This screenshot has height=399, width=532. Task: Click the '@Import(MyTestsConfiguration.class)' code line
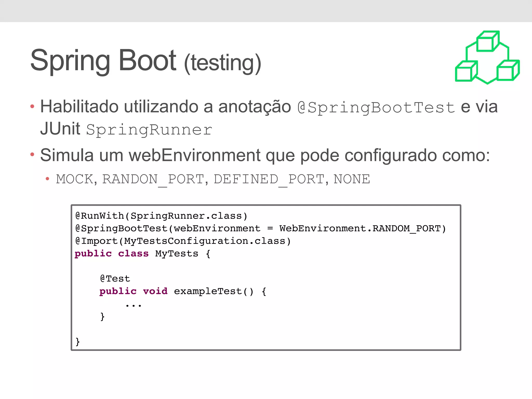(183, 241)
